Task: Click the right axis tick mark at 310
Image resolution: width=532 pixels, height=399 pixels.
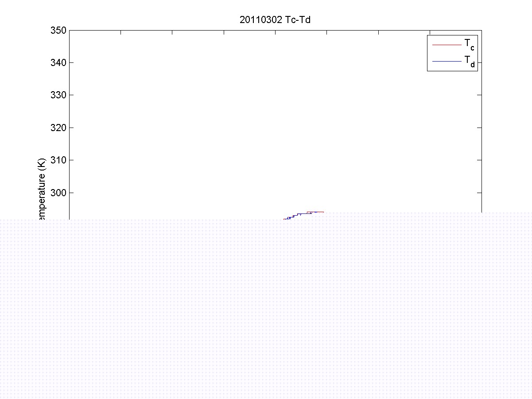Action: pyautogui.click(x=479, y=160)
